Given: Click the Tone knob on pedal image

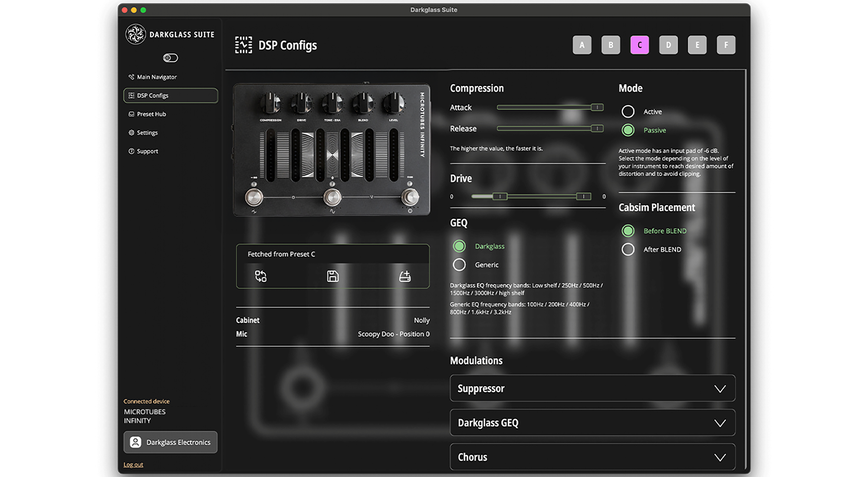Looking at the screenshot, I should (x=332, y=103).
